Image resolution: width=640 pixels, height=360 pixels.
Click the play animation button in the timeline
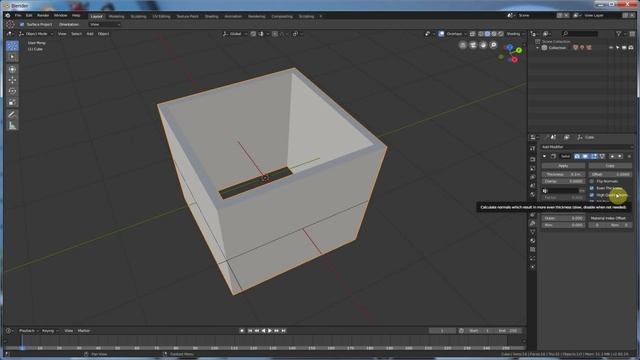click(x=270, y=331)
